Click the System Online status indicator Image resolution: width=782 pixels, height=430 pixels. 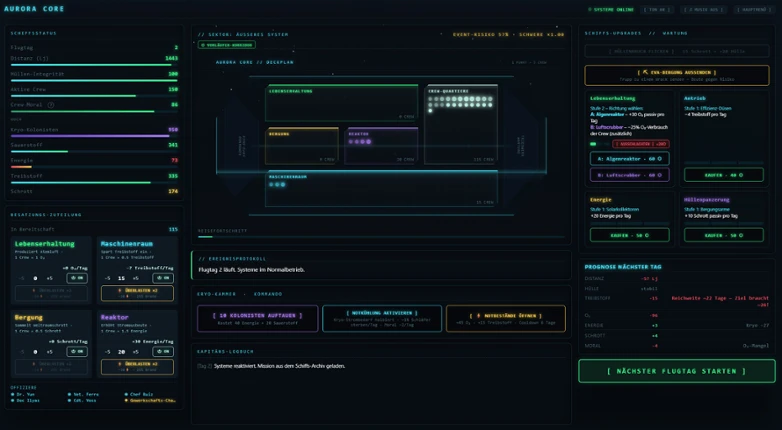[611, 9]
